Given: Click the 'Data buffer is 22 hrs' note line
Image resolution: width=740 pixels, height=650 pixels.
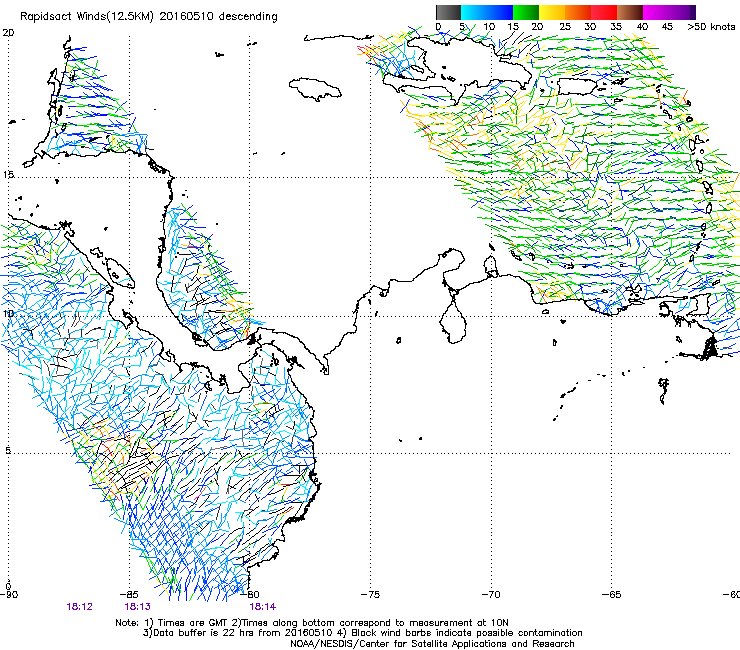Looking at the screenshot, I should click(x=362, y=633).
